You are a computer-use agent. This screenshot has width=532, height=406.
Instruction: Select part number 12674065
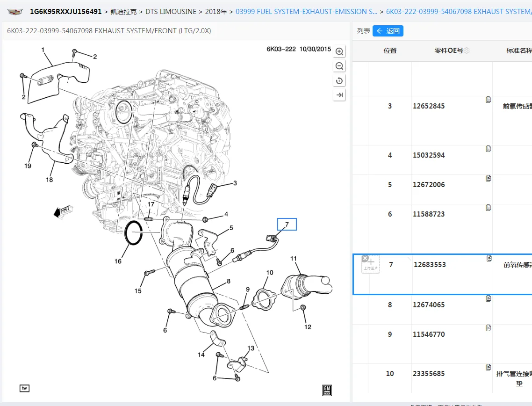pos(429,305)
